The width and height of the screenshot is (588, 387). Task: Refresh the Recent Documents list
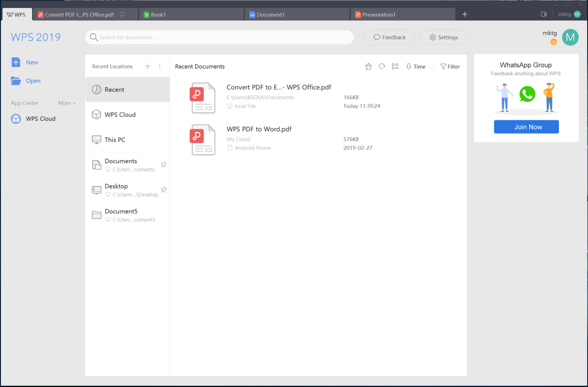click(382, 66)
